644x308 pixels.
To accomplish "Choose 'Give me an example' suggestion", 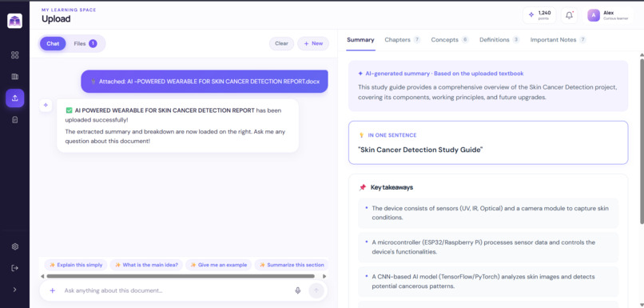I will click(x=218, y=265).
